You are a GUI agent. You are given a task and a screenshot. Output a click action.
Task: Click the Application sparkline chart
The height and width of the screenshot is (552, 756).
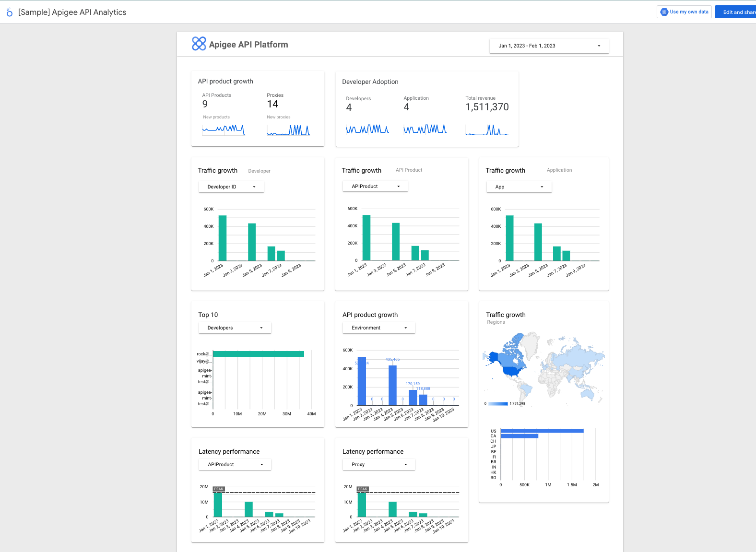[425, 129]
